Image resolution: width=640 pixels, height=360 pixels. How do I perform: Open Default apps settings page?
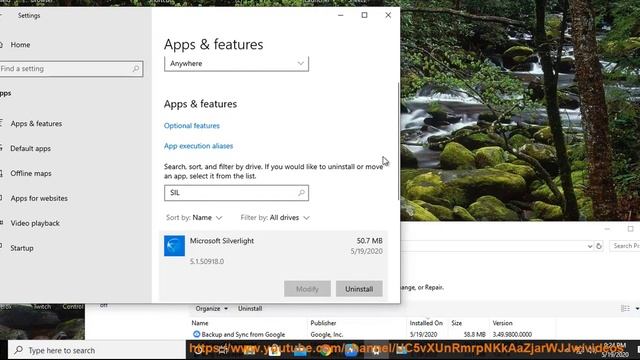click(31, 149)
